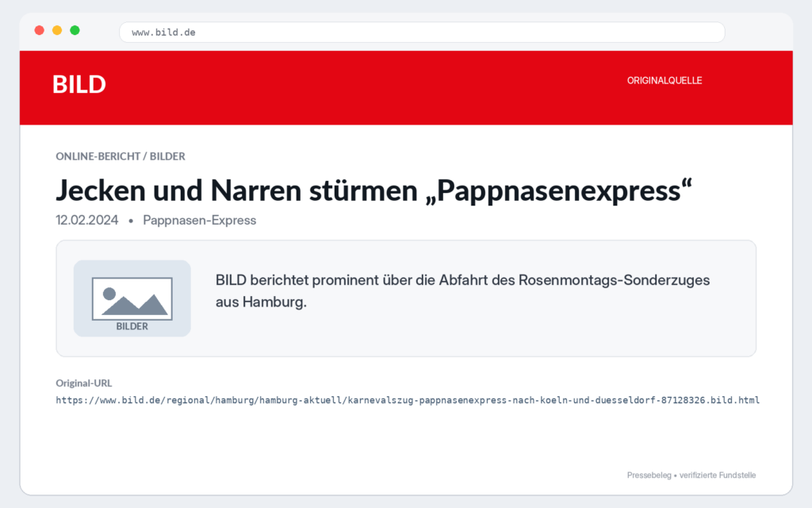812x508 pixels.
Task: Open the Original-URL bild.de article link
Action: 408,400
